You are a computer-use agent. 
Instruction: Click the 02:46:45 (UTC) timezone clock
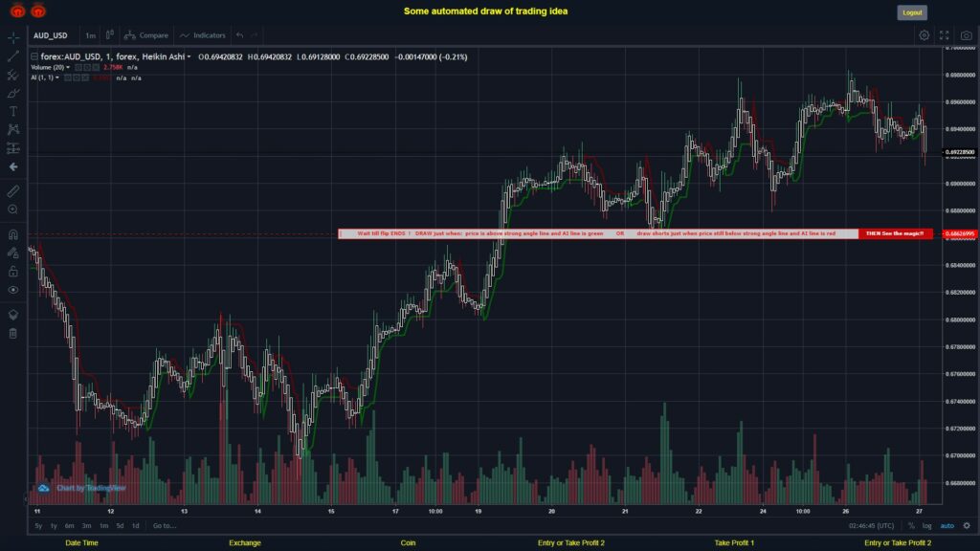[871, 526]
